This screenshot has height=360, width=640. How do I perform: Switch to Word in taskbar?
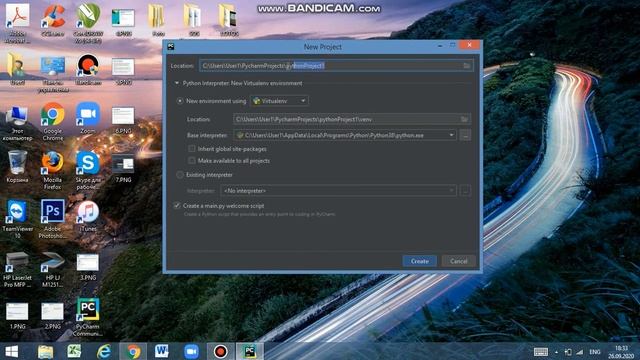(x=162, y=351)
